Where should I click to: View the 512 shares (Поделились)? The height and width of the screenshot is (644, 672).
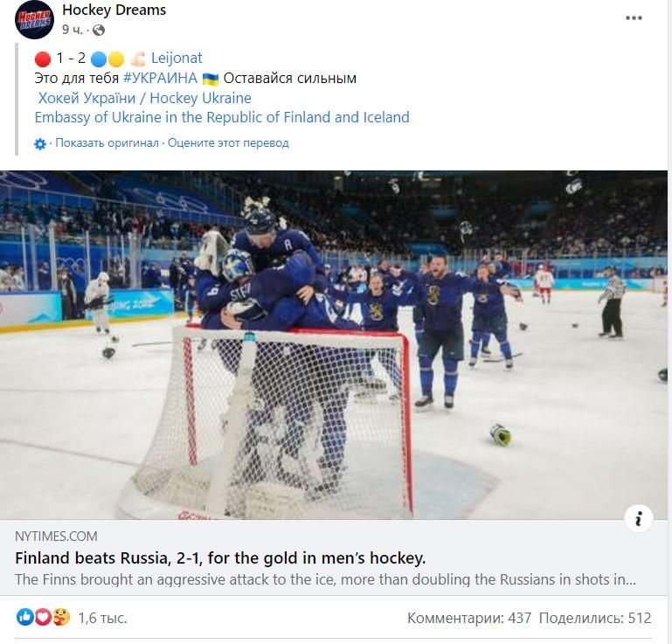(595, 618)
